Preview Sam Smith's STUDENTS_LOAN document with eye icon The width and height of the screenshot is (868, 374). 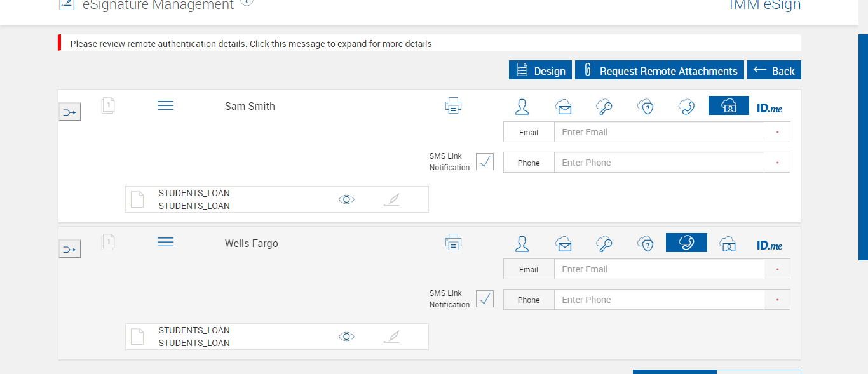pyautogui.click(x=346, y=199)
